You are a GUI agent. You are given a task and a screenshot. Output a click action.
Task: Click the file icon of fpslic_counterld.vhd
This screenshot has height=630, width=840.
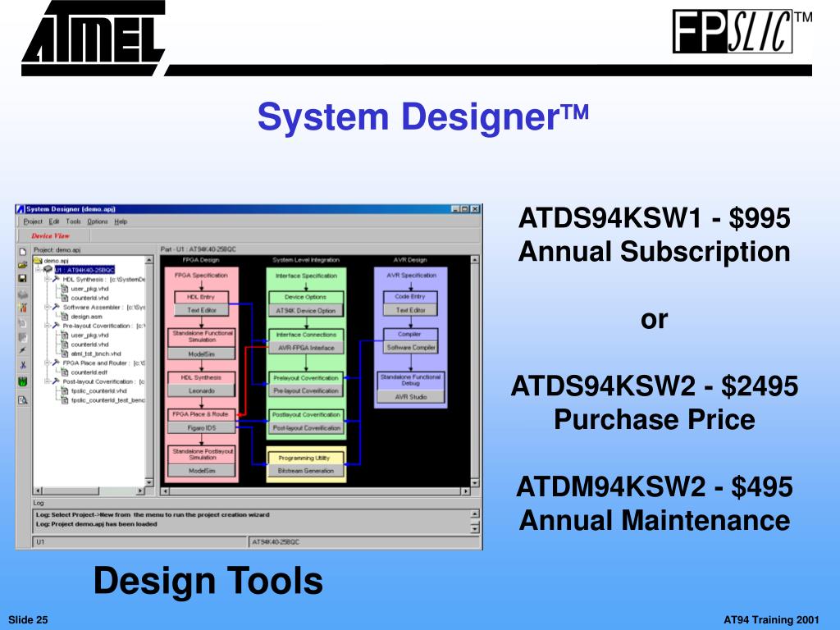coord(65,391)
